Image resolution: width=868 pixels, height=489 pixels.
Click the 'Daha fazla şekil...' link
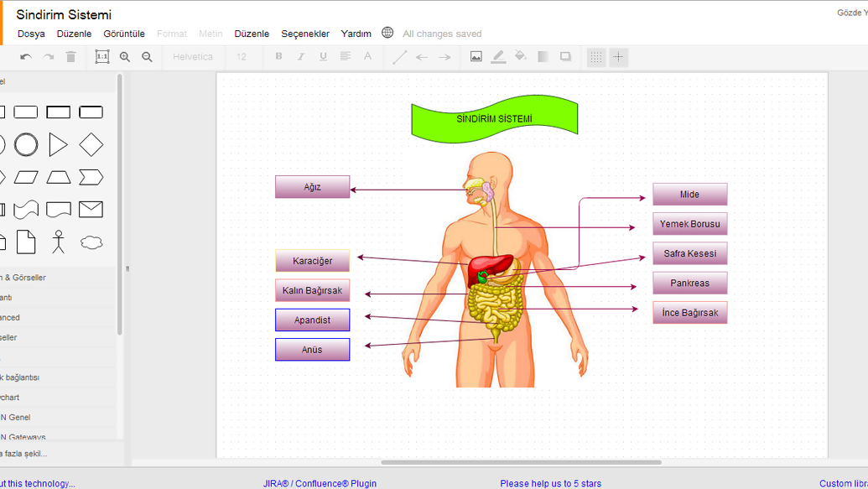tap(25, 451)
